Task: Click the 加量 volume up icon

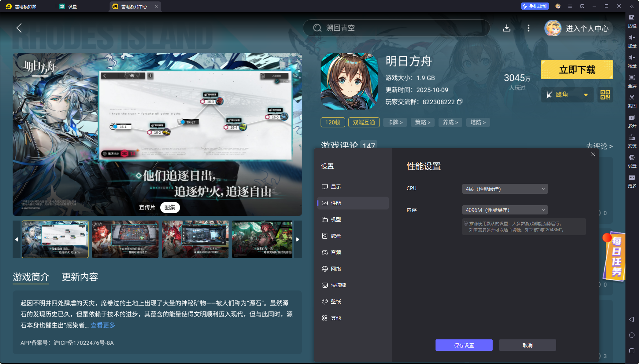Action: (632, 41)
